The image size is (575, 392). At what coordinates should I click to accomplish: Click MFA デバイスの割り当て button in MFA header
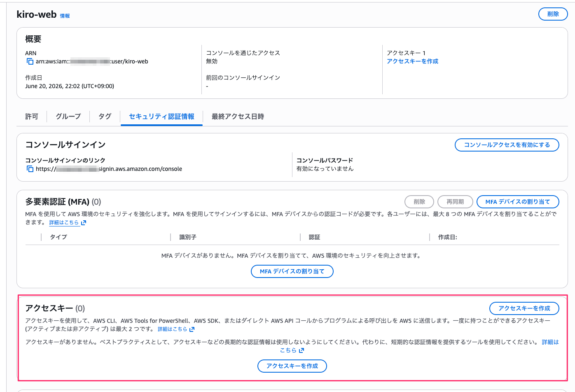tap(518, 202)
